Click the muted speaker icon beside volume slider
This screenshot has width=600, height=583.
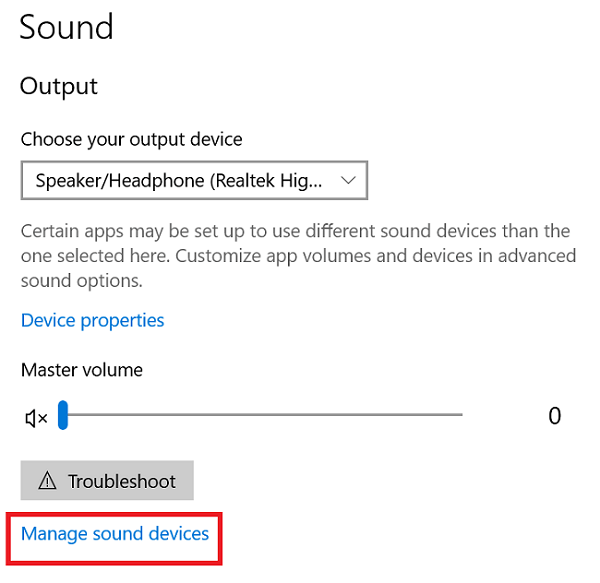(36, 418)
